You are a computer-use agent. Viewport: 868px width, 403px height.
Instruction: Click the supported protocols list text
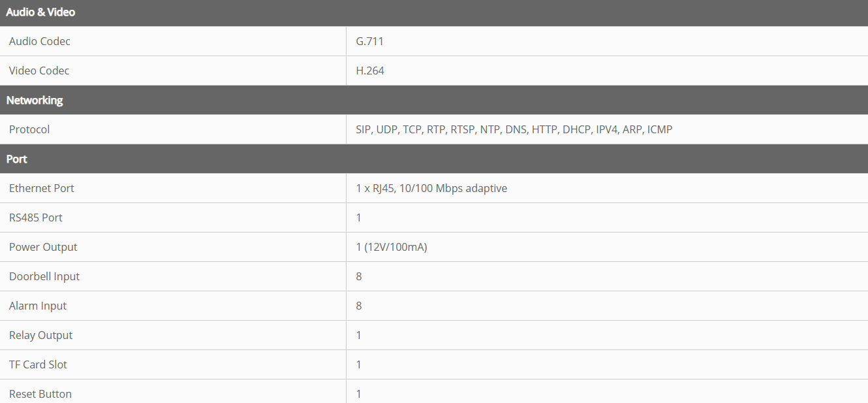514,129
